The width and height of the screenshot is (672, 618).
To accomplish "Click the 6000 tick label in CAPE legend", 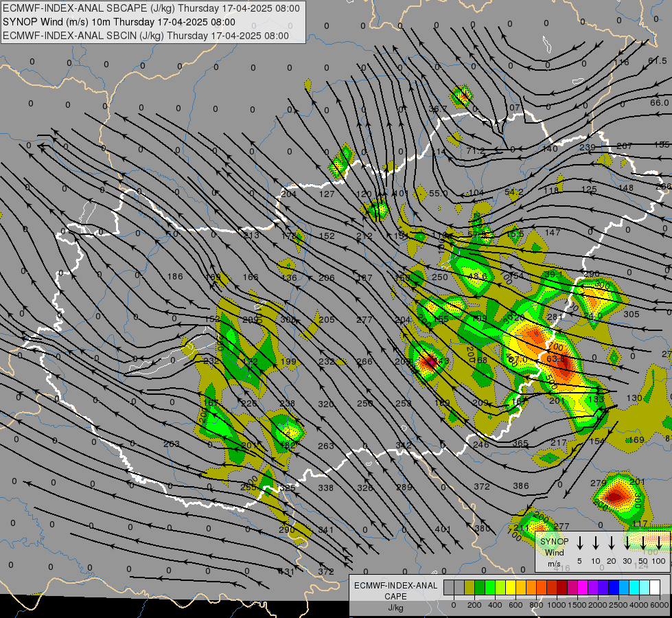I will [660, 605].
